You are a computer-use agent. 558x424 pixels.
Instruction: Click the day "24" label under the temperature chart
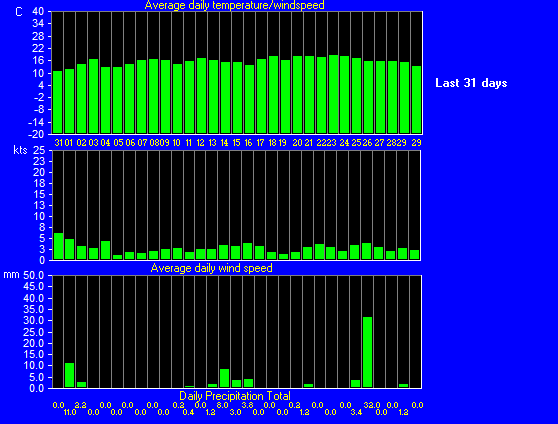pyautogui.click(x=344, y=143)
